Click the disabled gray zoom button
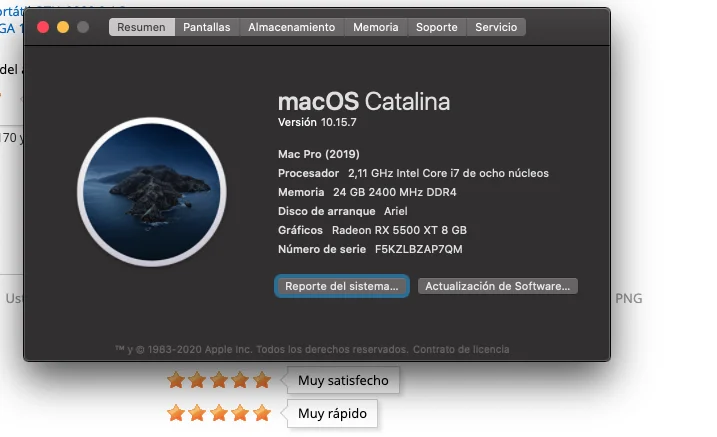 (x=83, y=27)
